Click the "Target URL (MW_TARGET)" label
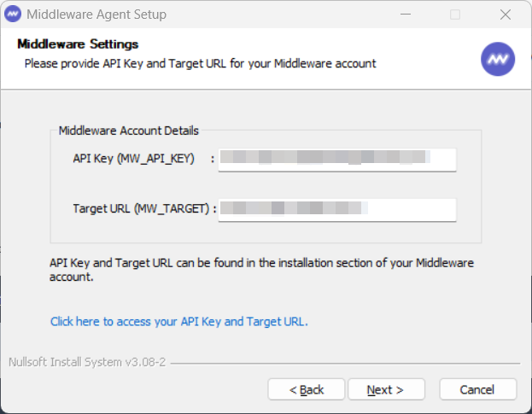This screenshot has width=532, height=414. tap(141, 208)
